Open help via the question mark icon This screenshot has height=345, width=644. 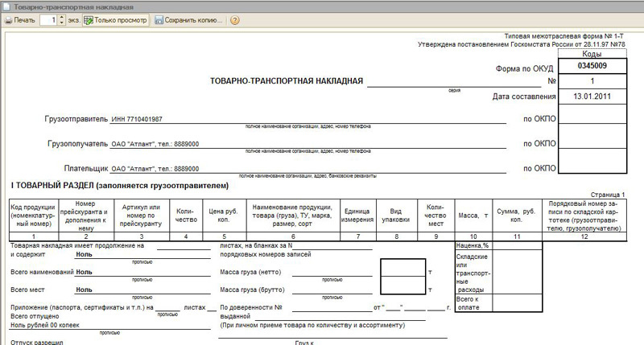(234, 19)
